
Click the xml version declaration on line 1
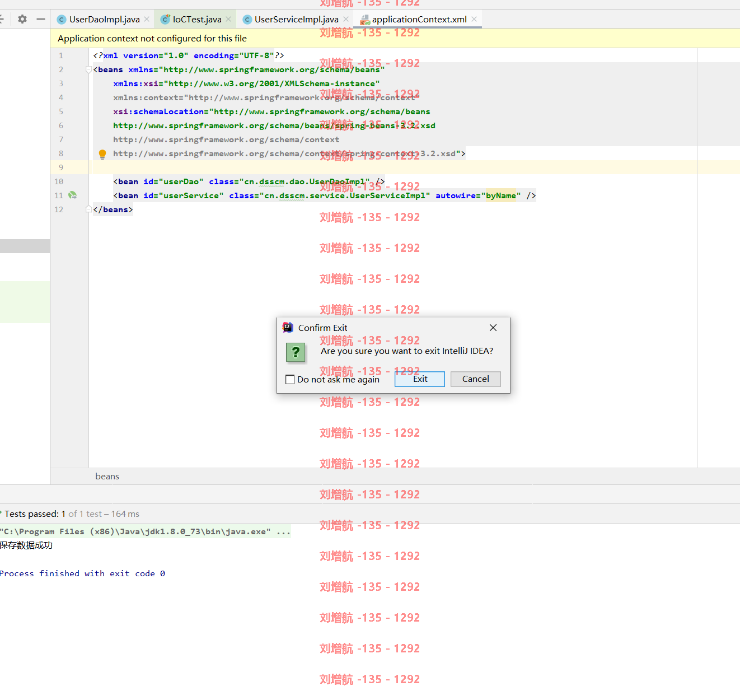click(189, 55)
